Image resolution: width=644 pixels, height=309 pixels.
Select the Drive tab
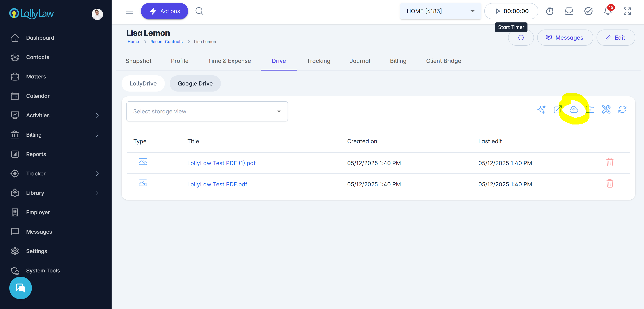pyautogui.click(x=279, y=61)
